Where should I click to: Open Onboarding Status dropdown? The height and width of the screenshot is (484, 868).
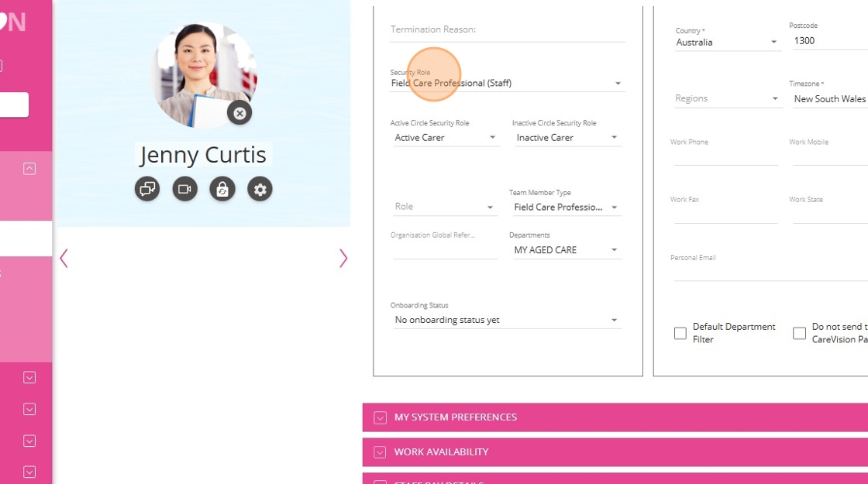coord(507,320)
